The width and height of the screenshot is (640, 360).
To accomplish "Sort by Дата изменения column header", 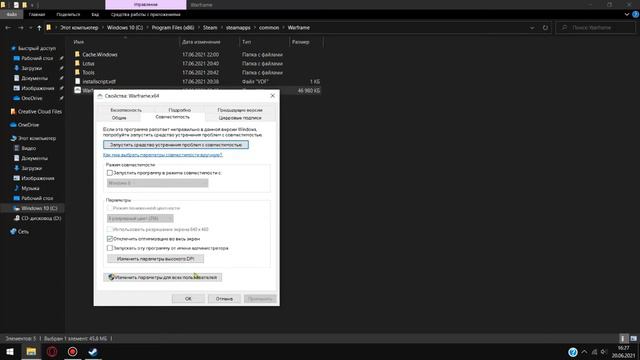I will pyautogui.click(x=201, y=42).
